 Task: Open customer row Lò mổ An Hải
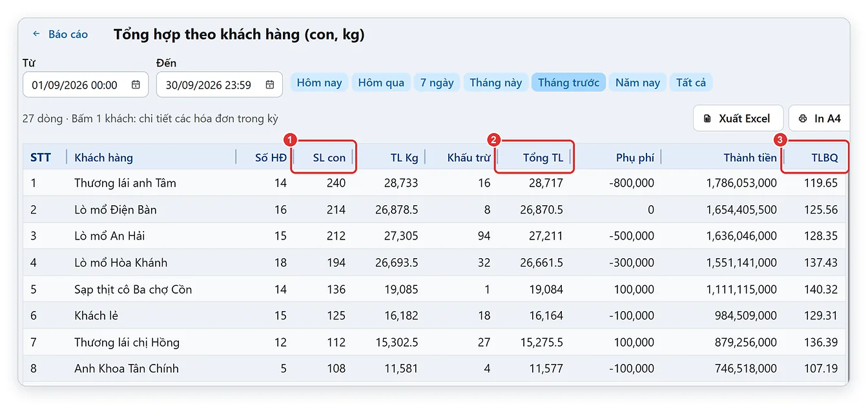click(x=434, y=236)
